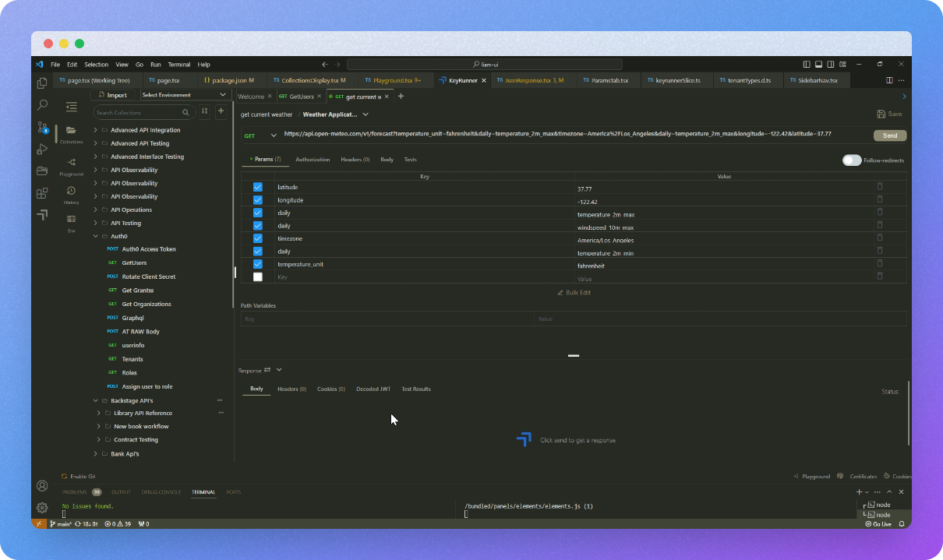Open the Terminal menu
Viewport: 943px width, 560px height.
click(178, 65)
